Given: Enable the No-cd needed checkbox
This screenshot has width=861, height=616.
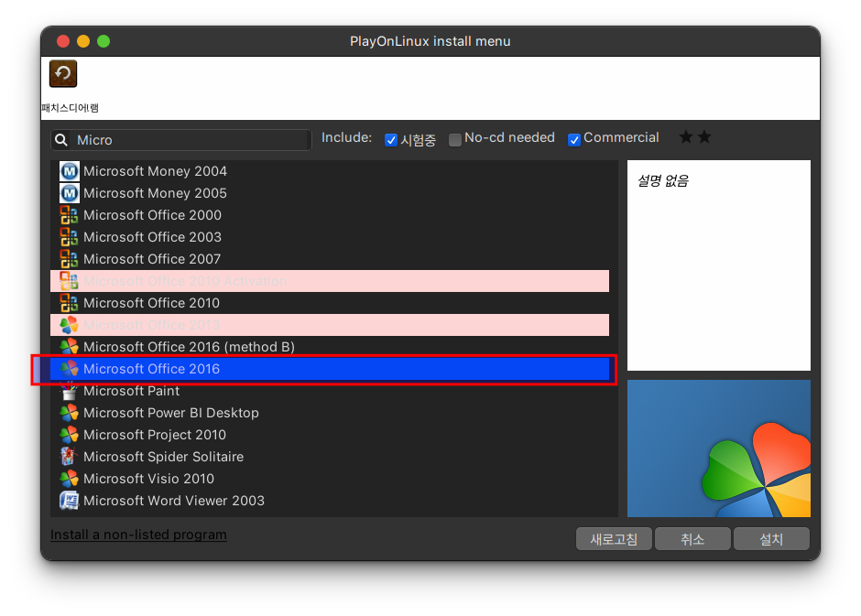Looking at the screenshot, I should coord(454,140).
